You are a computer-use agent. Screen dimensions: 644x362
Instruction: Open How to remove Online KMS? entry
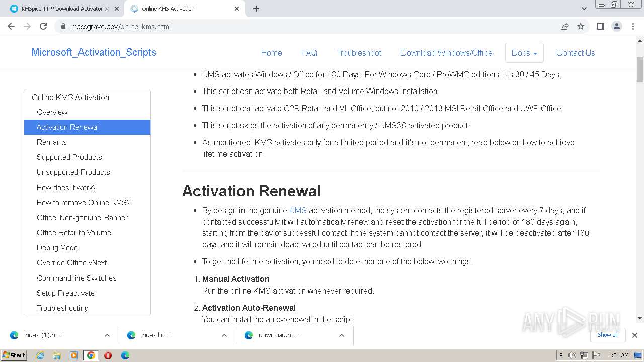point(84,203)
